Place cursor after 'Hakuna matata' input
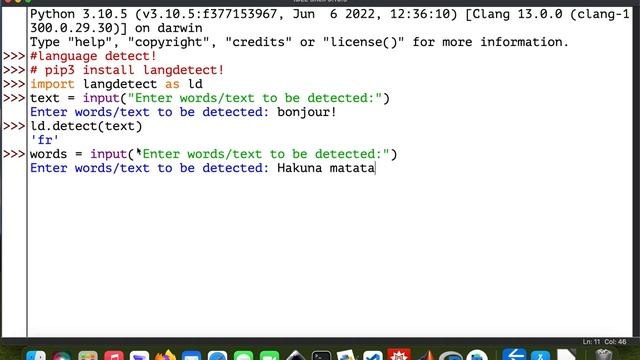640x360 pixels. coord(375,168)
